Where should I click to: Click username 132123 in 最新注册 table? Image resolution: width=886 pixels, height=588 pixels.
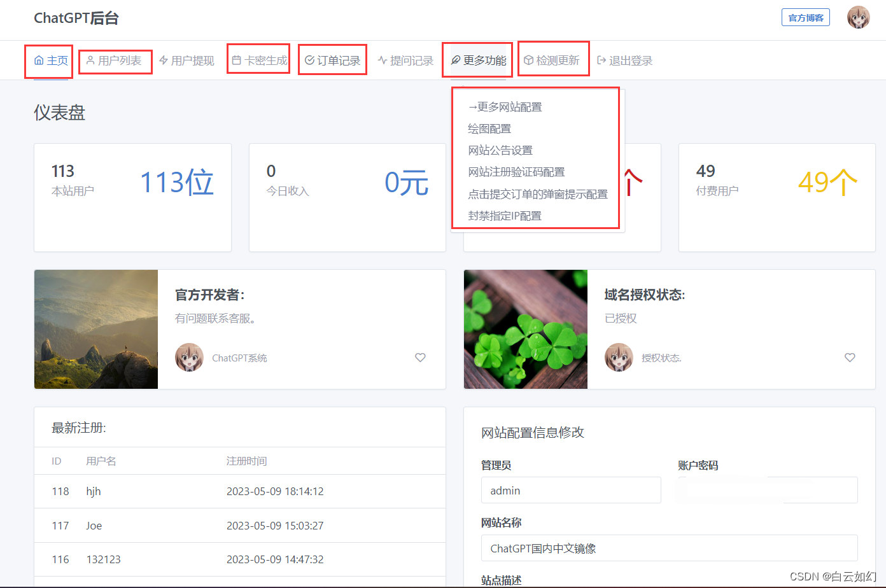104,559
